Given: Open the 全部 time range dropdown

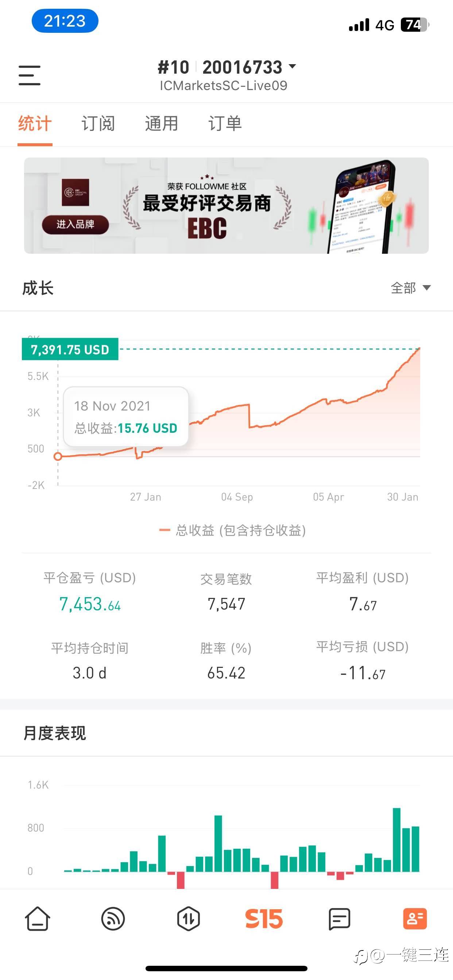Looking at the screenshot, I should (410, 288).
